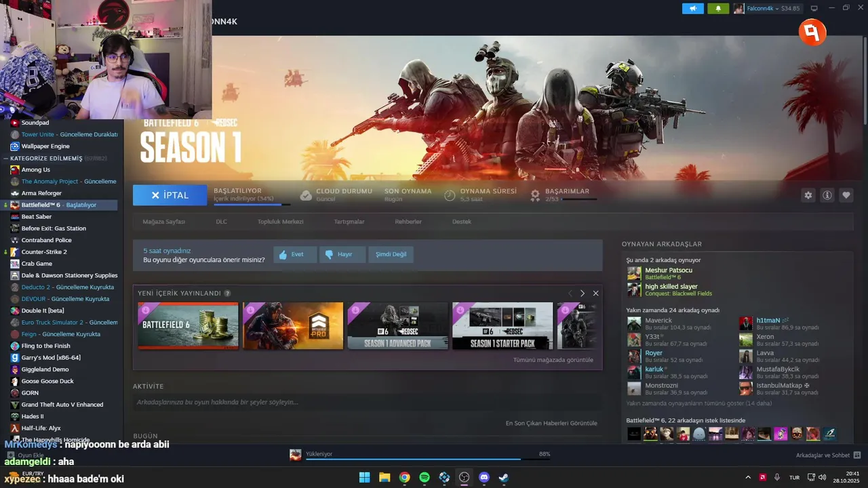Open the game settings gear icon
868x488 pixels.
(x=808, y=195)
